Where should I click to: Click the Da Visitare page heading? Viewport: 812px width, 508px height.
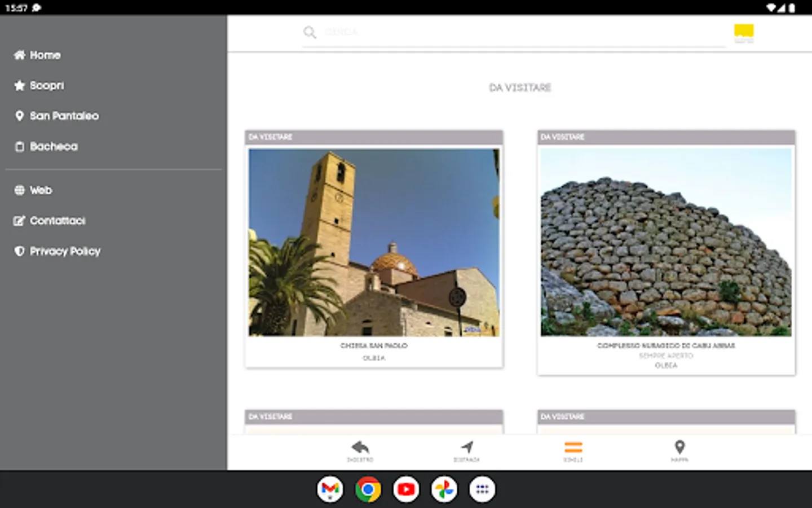coord(520,87)
